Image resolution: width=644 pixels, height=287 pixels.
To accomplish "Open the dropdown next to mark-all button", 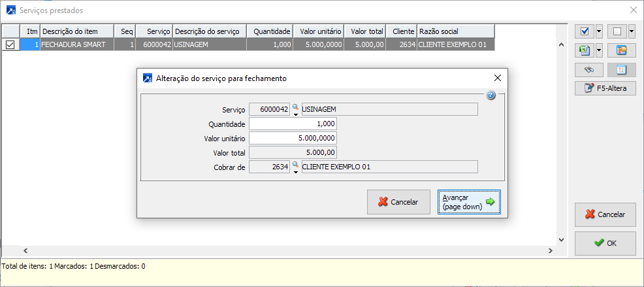I will click(x=599, y=31).
